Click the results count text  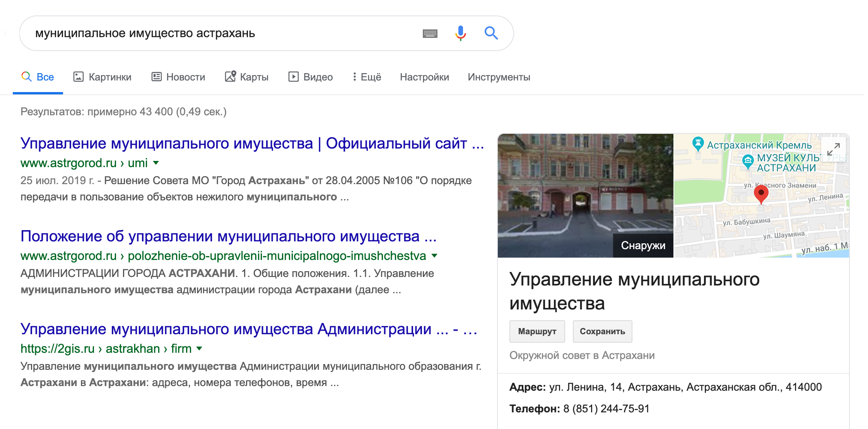pyautogui.click(x=123, y=112)
